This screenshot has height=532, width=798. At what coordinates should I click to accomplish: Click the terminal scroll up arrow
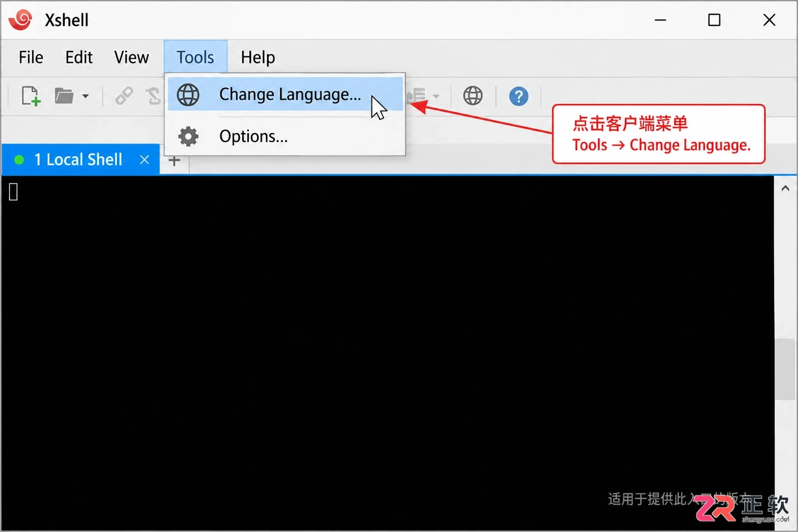click(785, 188)
